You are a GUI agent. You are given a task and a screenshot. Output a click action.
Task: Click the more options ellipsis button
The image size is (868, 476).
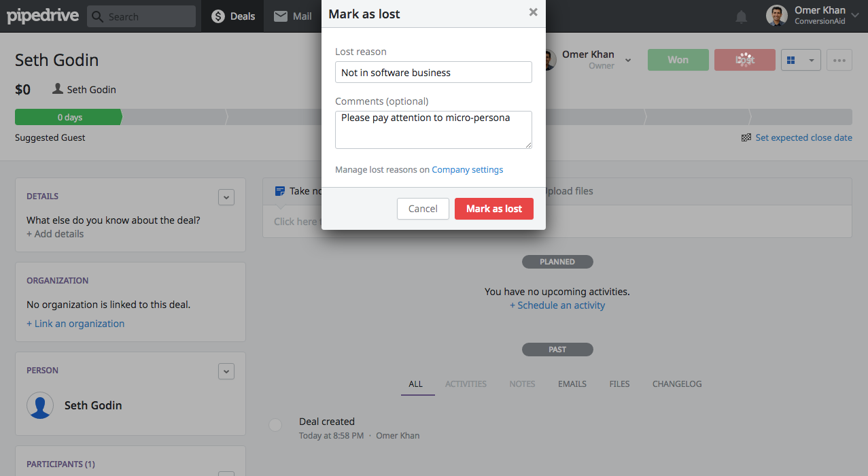839,60
